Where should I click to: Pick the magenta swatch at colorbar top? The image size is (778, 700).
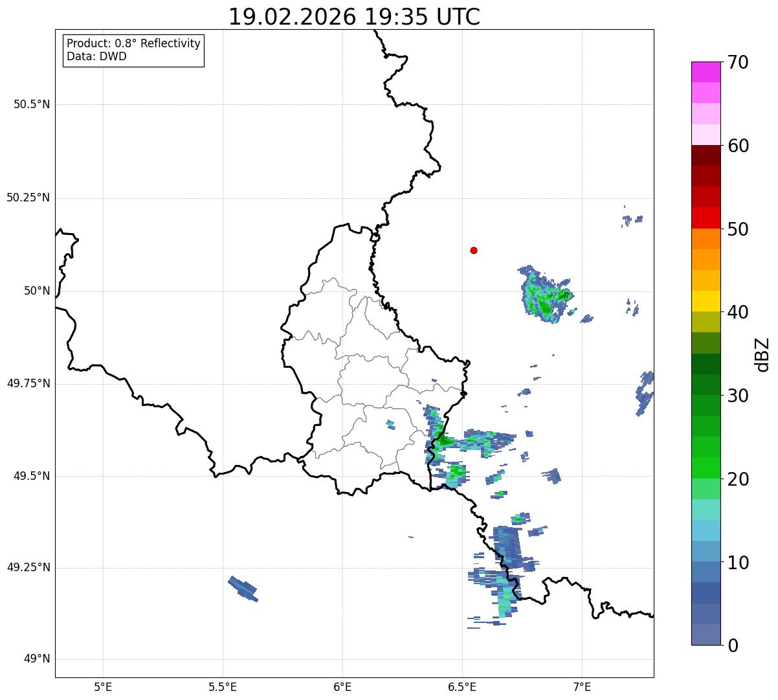706,72
